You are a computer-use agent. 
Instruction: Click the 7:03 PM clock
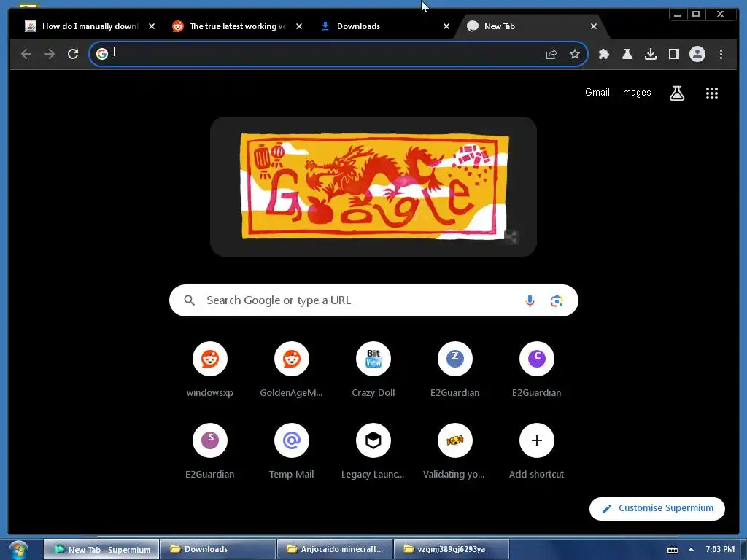pos(720,550)
